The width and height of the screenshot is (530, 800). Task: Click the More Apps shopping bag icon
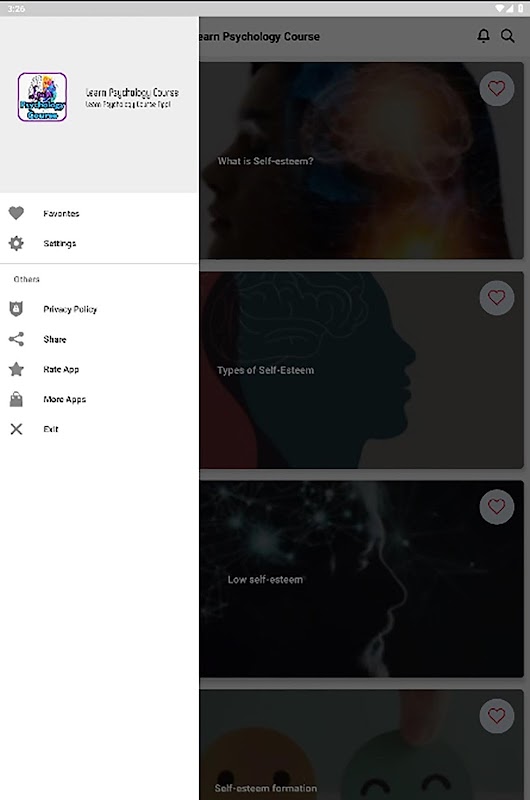click(16, 399)
